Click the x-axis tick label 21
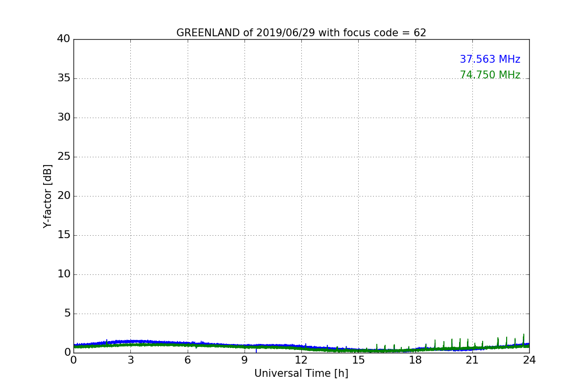 472,360
